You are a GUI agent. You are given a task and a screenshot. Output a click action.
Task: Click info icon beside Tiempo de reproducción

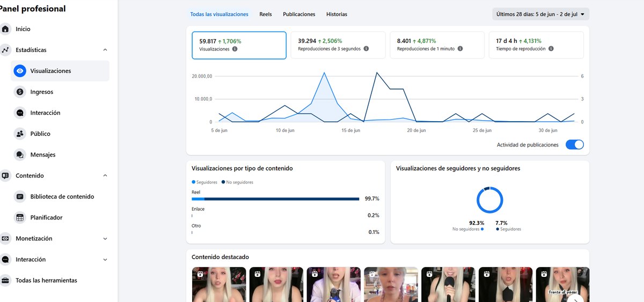(x=551, y=48)
